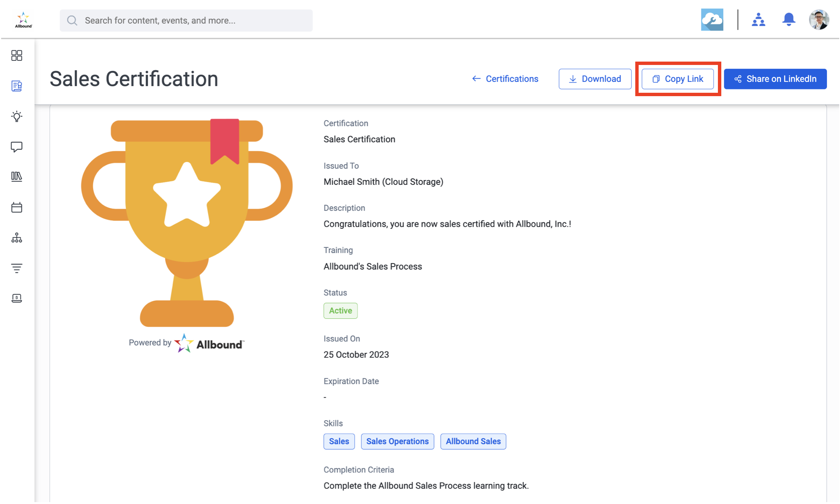Viewport: 840px width, 504px height.
Task: Select the Allbound Sales skill tag
Action: [473, 441]
